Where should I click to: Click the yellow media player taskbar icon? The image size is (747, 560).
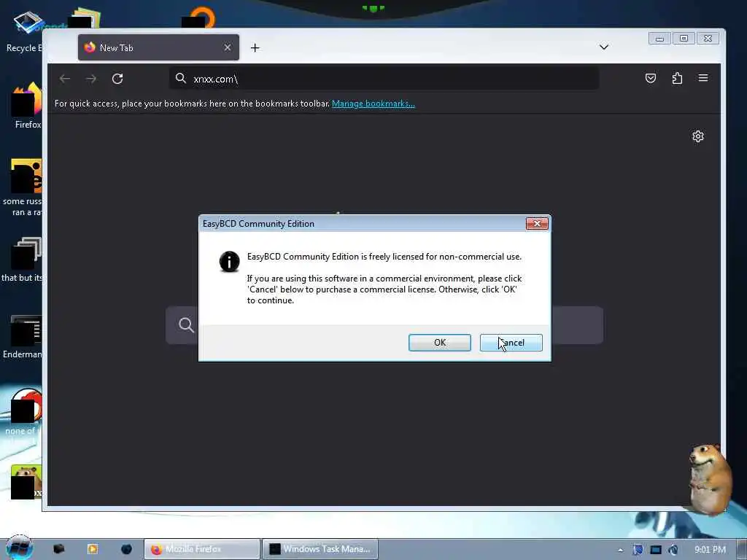click(93, 549)
